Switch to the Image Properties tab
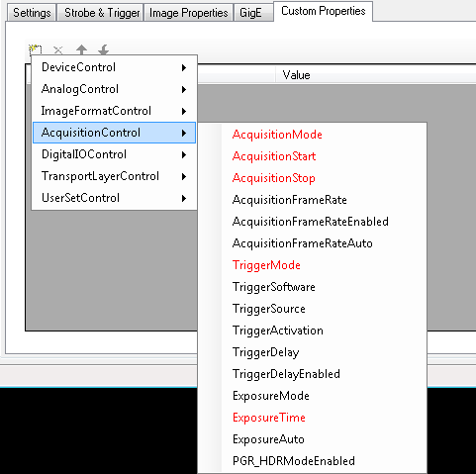Image resolution: width=476 pixels, height=474 pixels. (x=189, y=13)
